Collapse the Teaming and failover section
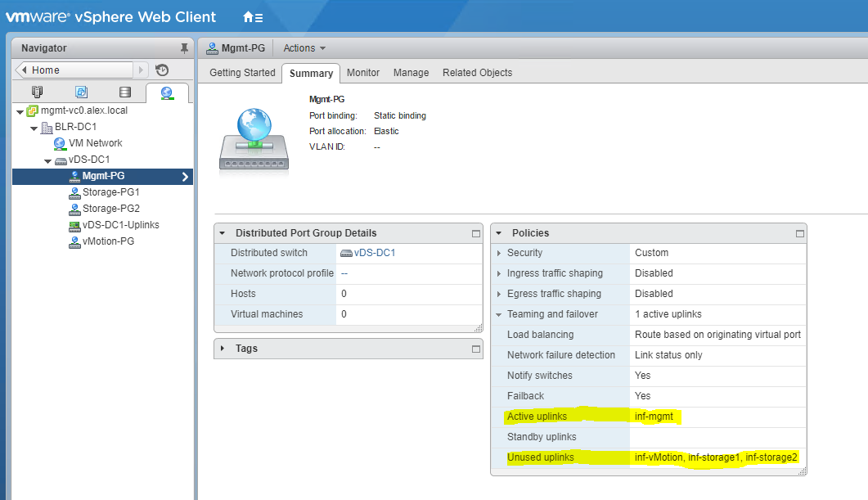The height and width of the screenshot is (500, 868). pyautogui.click(x=499, y=314)
